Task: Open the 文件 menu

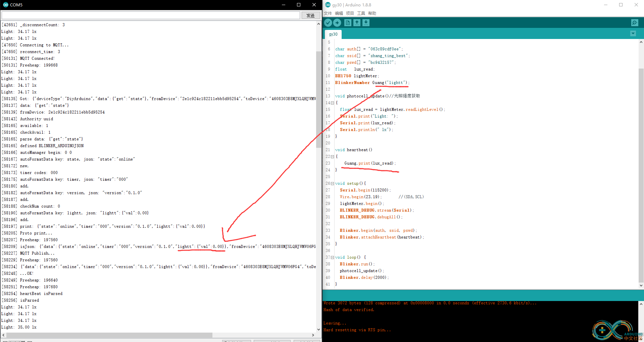Action: coord(328,13)
